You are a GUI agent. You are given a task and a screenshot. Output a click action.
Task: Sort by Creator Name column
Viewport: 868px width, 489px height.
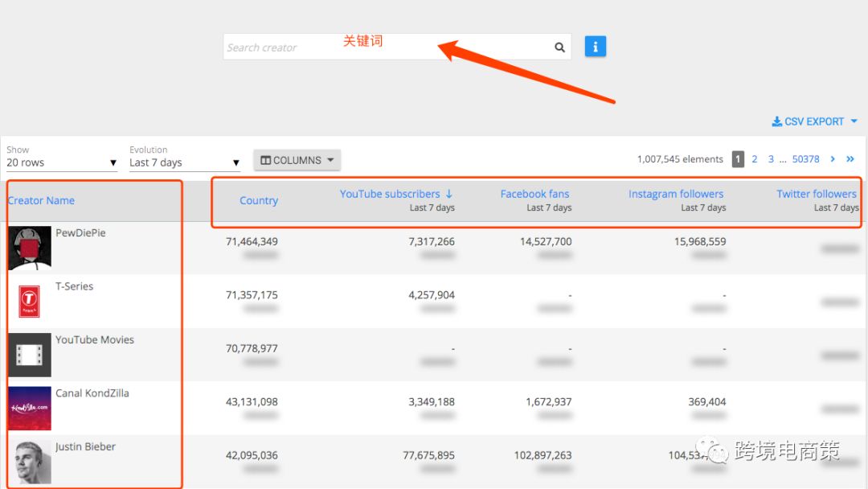pos(41,200)
